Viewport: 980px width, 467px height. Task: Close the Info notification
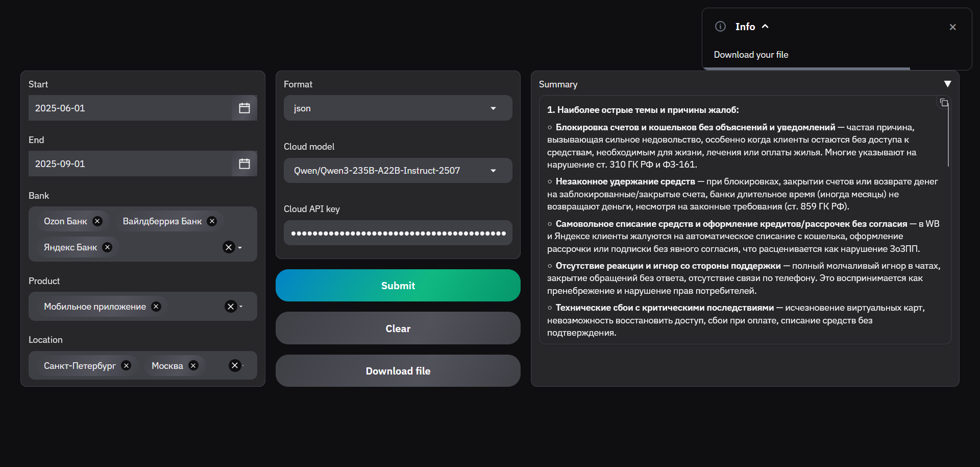coord(952,27)
